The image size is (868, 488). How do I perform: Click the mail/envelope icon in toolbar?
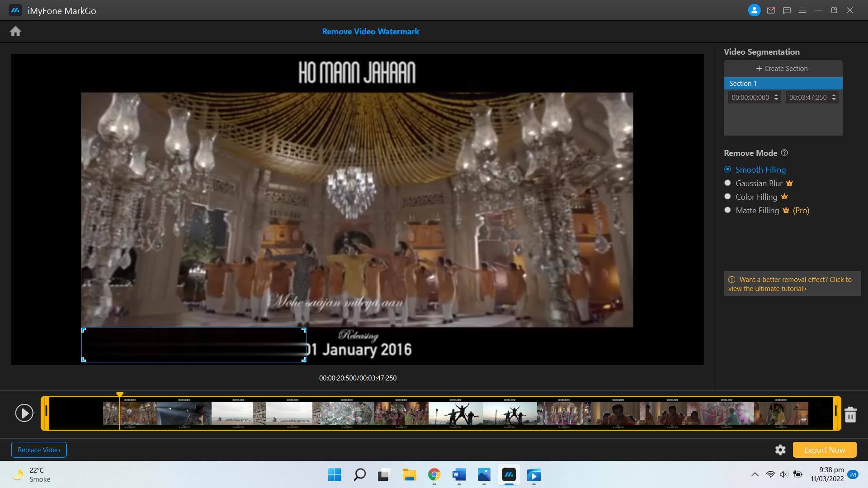tap(771, 10)
